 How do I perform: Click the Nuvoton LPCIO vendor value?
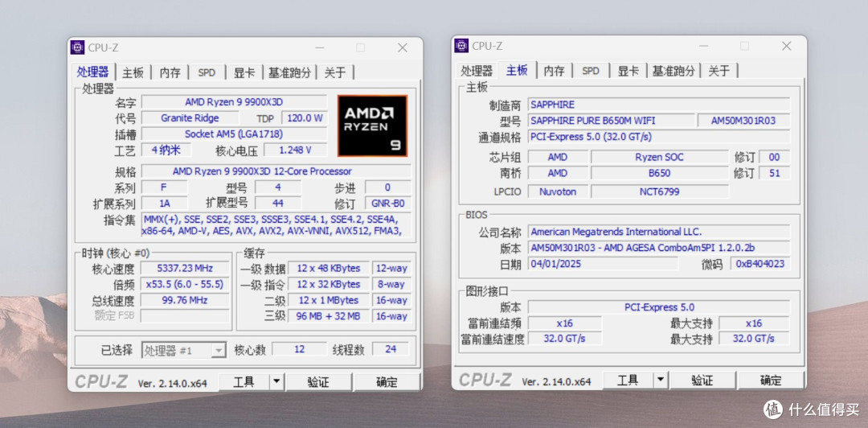[x=558, y=191]
